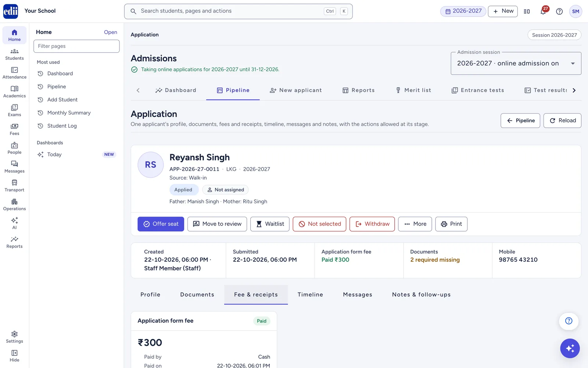Open Messages from the sidebar

pyautogui.click(x=14, y=167)
